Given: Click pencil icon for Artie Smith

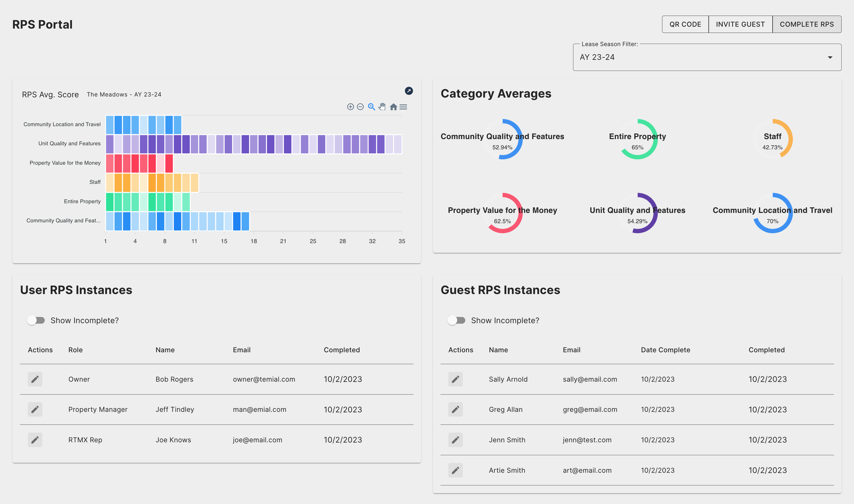Looking at the screenshot, I should (455, 470).
